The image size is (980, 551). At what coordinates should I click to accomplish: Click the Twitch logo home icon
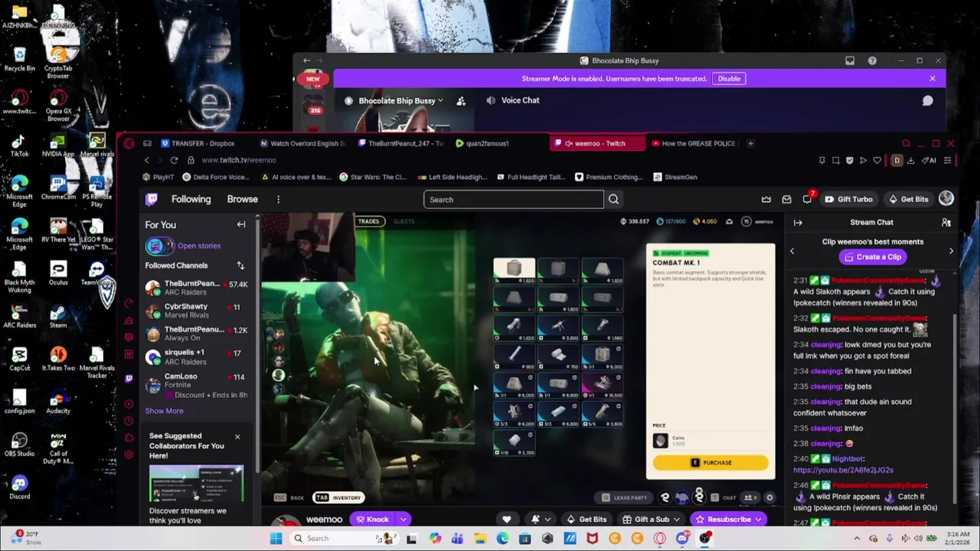coord(152,199)
